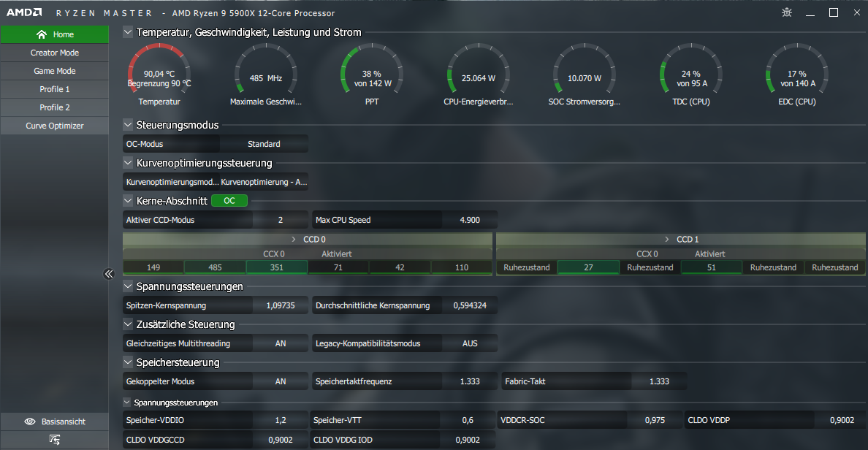Image resolution: width=868 pixels, height=450 pixels.
Task: Click CLDO VDDP value 0,9002
Action: [x=842, y=420]
